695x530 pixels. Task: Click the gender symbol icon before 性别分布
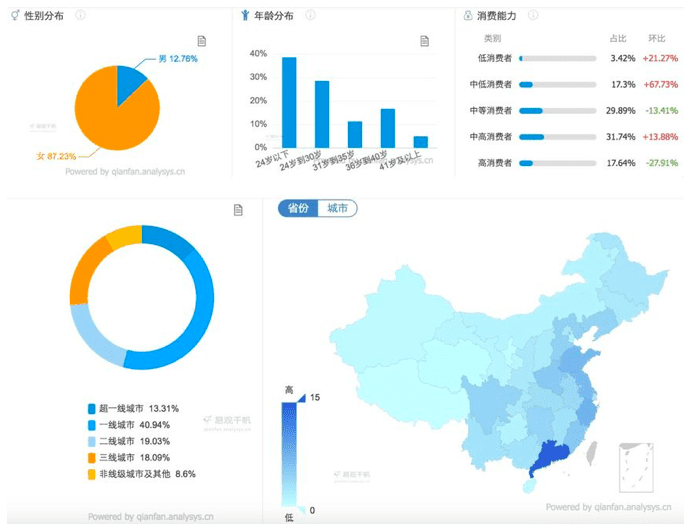point(14,16)
